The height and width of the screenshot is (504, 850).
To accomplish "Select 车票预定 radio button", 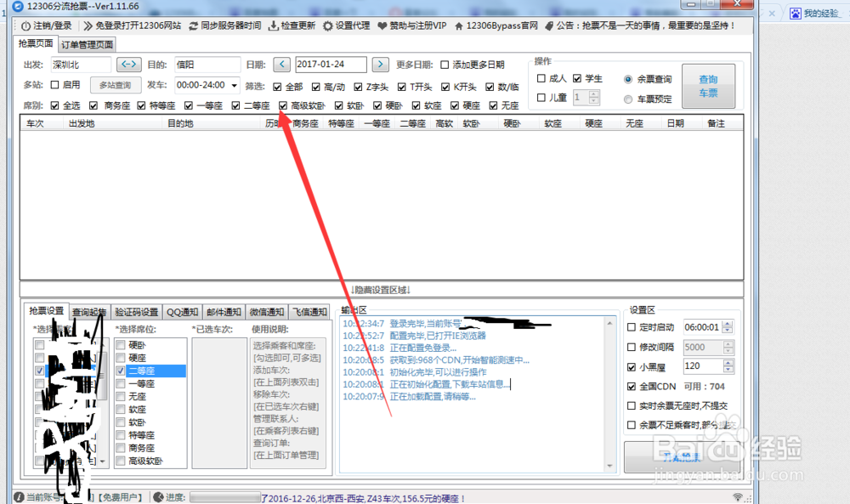I will pos(628,99).
